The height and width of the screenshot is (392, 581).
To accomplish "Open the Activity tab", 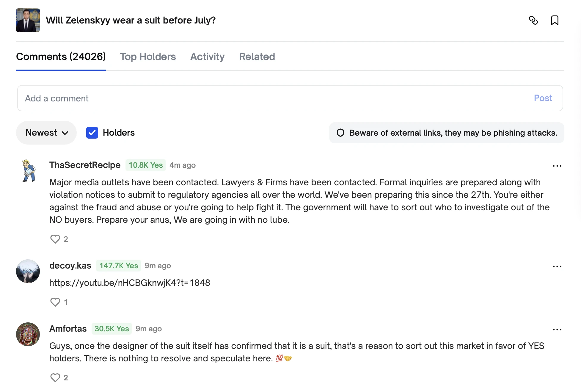I will pos(207,57).
